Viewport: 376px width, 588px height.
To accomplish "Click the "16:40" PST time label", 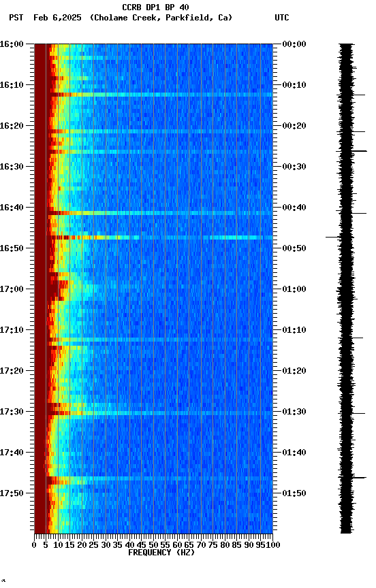I will click(12, 208).
